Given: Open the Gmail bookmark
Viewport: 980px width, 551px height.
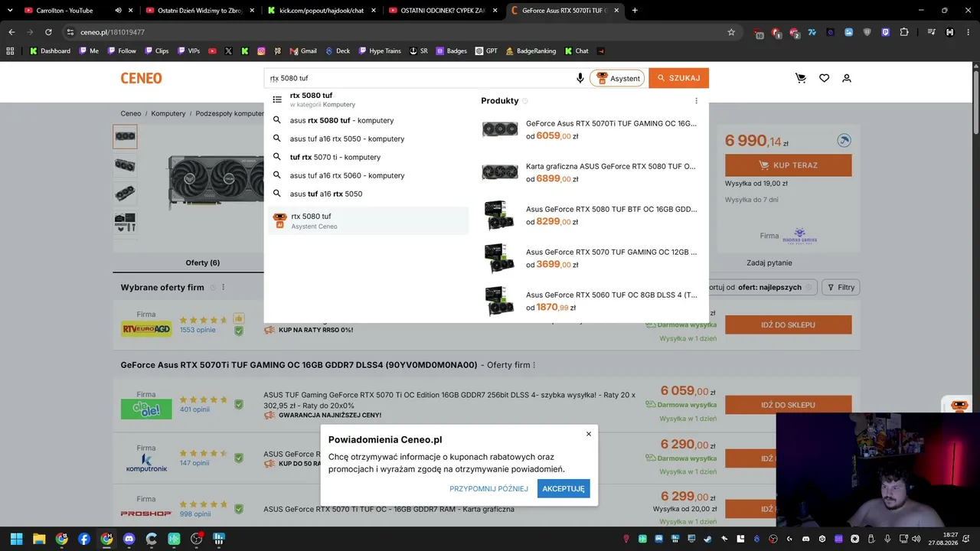Looking at the screenshot, I should (303, 51).
